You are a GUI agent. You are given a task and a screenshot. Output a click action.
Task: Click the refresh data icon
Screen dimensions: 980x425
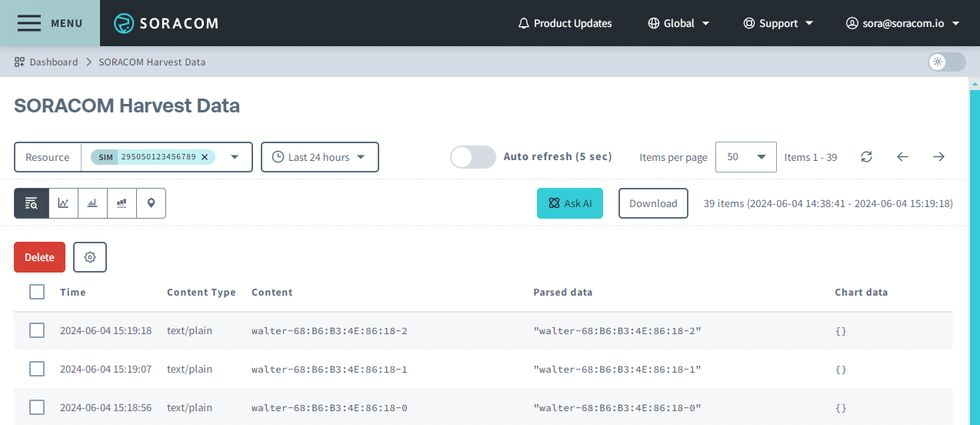(x=866, y=157)
